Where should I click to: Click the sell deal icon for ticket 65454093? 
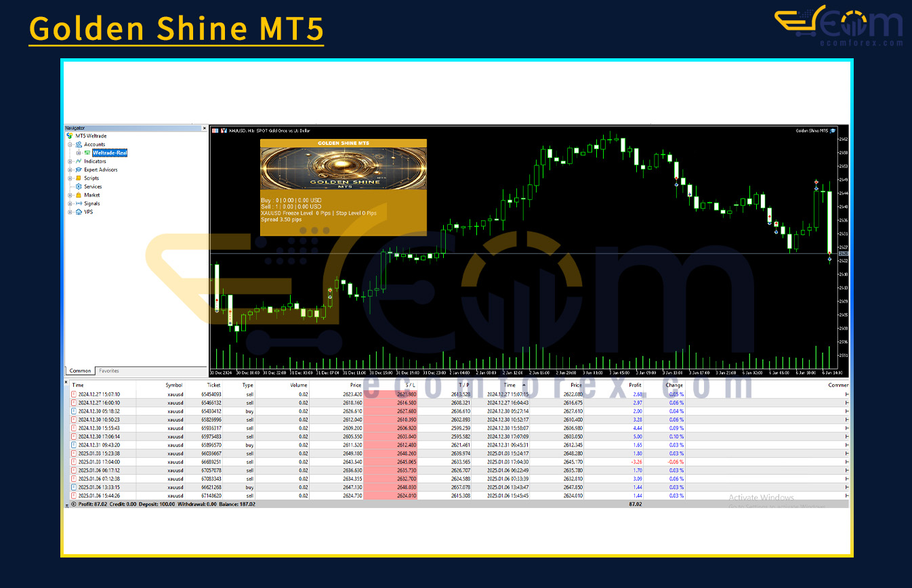click(74, 394)
